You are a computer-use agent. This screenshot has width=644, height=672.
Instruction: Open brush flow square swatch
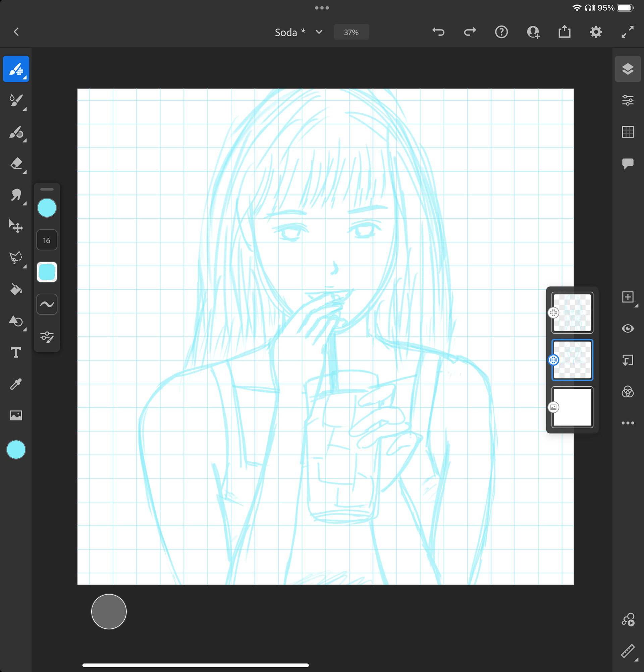click(47, 272)
